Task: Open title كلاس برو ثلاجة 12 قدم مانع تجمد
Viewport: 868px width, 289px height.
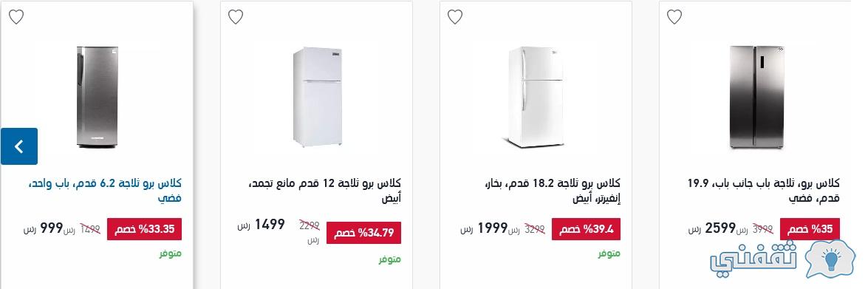Action: pyautogui.click(x=324, y=190)
